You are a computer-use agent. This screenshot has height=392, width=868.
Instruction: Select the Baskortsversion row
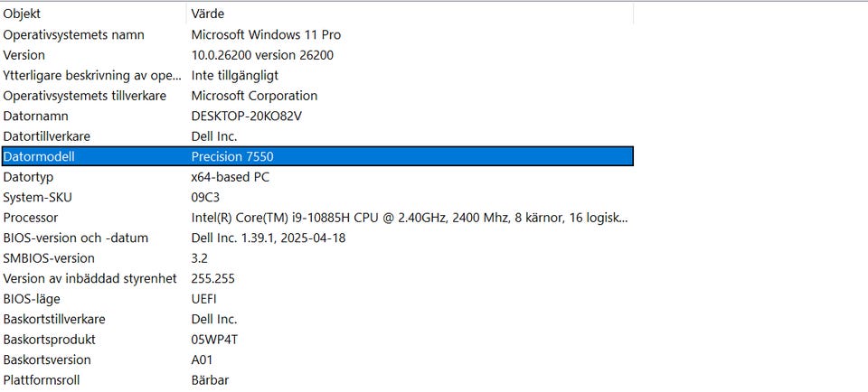[49, 359]
